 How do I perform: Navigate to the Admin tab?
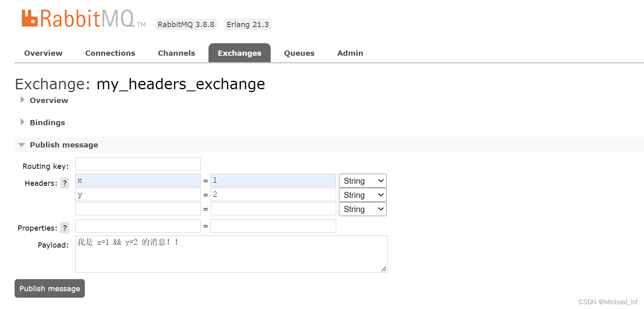[x=350, y=53]
